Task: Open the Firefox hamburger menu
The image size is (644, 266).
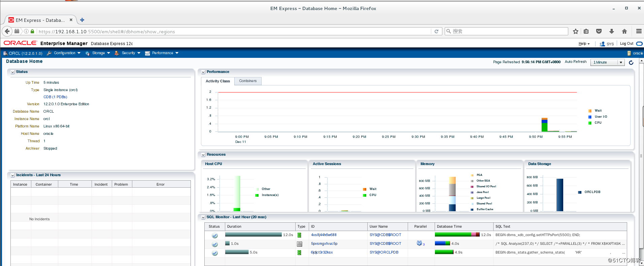Action: [x=639, y=31]
